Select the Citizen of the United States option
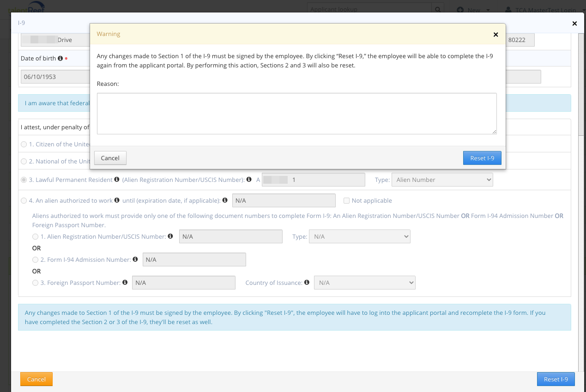This screenshot has width=586, height=392. (24, 144)
